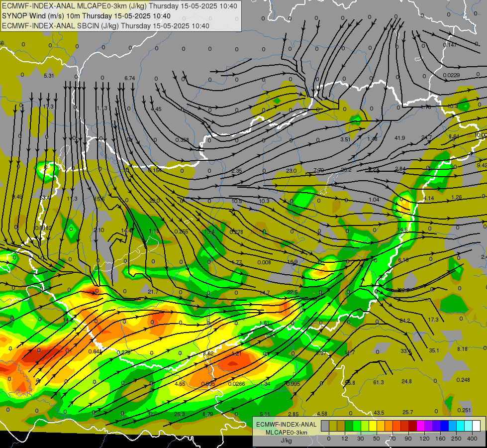487x448 pixels.
Task: Click the map value 8.79
Action: [208, 414]
